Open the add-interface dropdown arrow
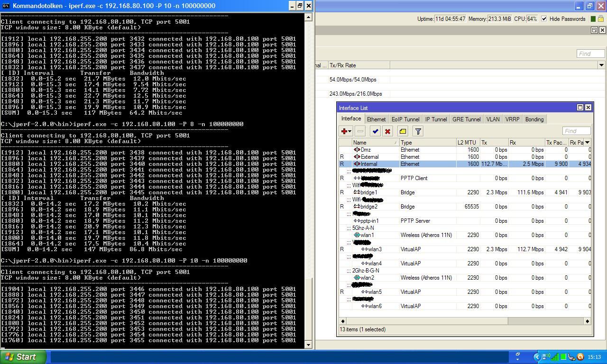Viewport: 607px width, 364px height. pos(349,131)
